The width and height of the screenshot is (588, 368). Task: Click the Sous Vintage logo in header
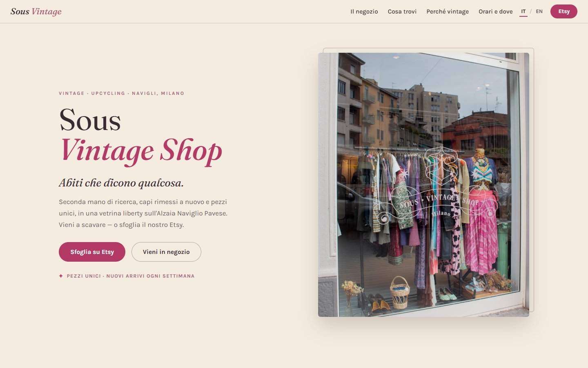point(36,11)
